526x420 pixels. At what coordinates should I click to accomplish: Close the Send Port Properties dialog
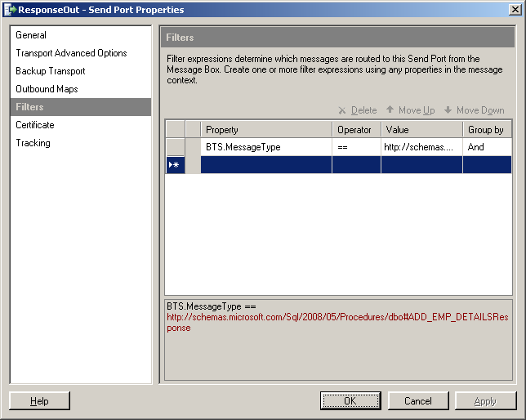click(515, 10)
